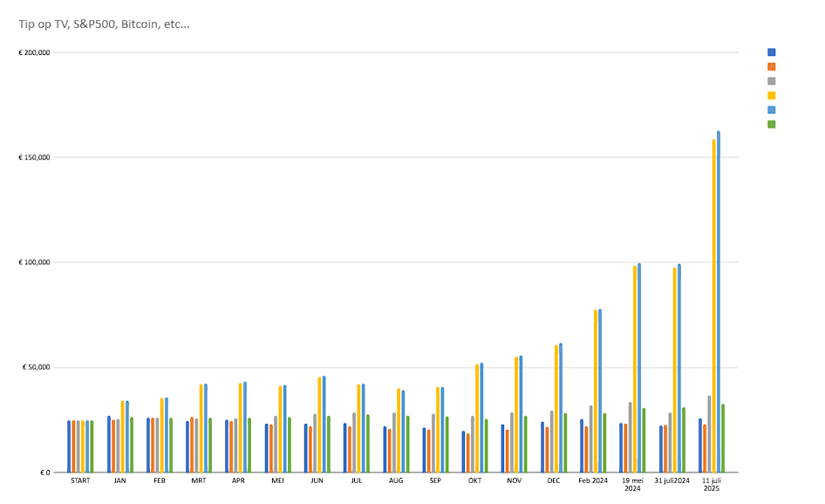Click the MRT category label
Image resolution: width=825 pixels, height=504 pixels.
[199, 480]
